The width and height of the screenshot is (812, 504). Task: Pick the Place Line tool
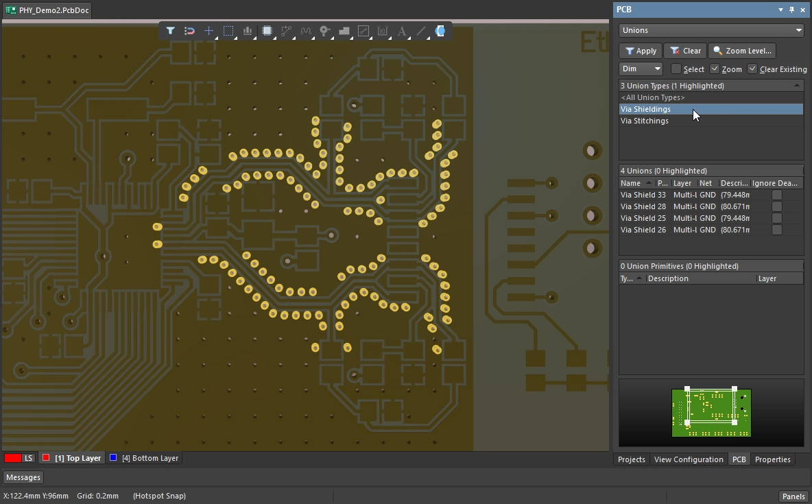pos(421,31)
